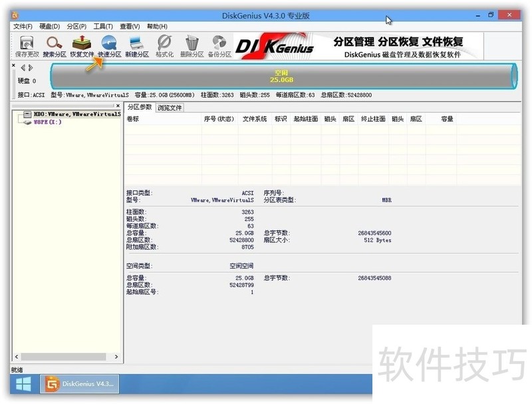Select the Format (格式化) toolbar icon
This screenshot has width=532, height=404.
[x=164, y=46]
